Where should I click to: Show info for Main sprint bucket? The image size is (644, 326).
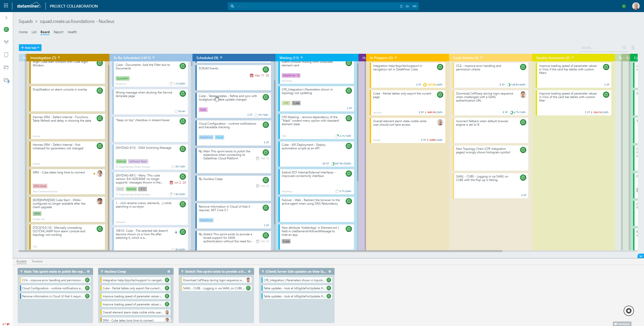coord(88,271)
